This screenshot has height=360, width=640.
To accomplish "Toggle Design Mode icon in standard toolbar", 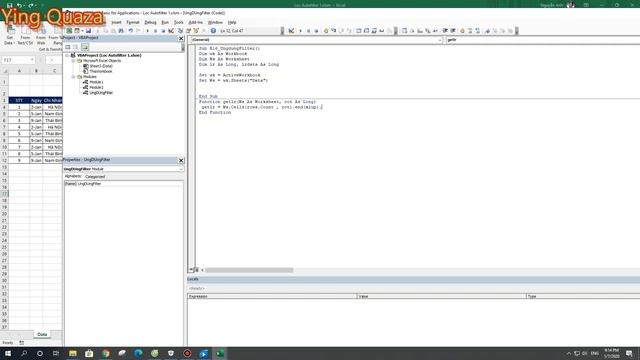I will [x=171, y=31].
